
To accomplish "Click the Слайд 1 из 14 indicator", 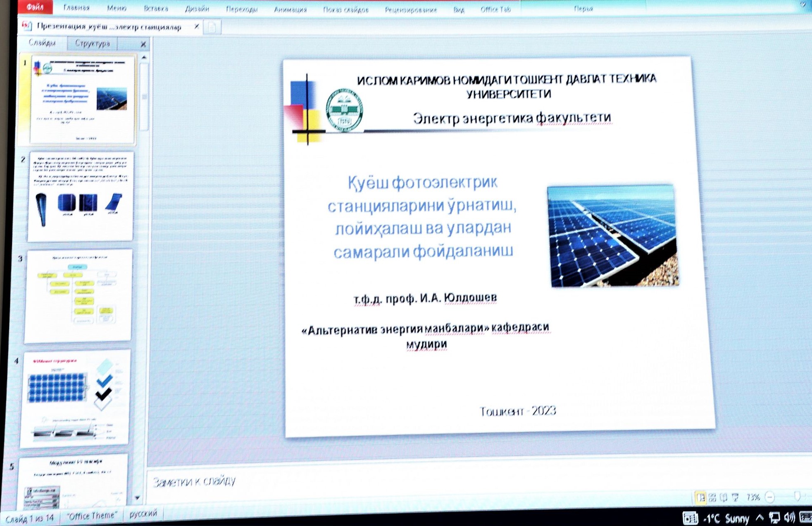I will tap(30, 518).
